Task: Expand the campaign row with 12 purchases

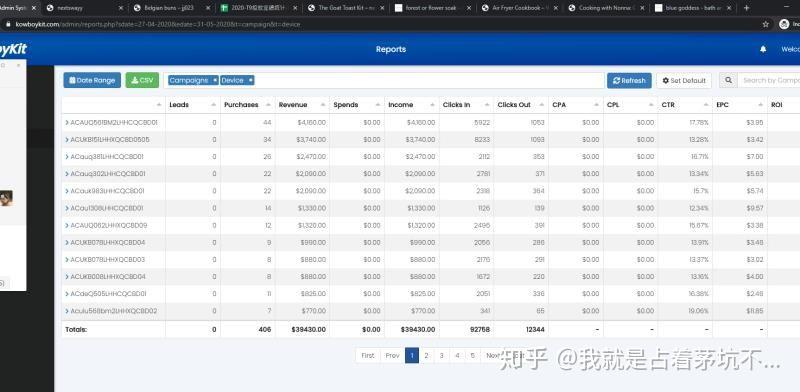Action: coord(67,225)
